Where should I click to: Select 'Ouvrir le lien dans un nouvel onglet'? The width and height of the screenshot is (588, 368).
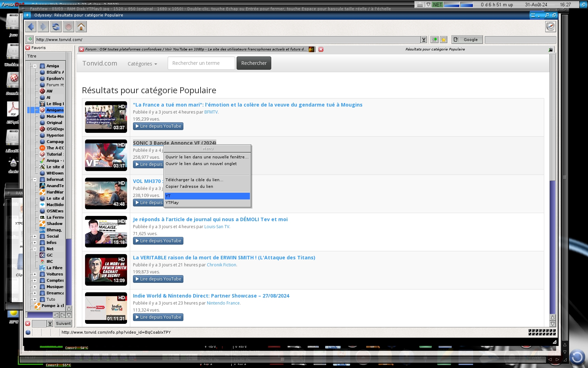click(x=207, y=164)
